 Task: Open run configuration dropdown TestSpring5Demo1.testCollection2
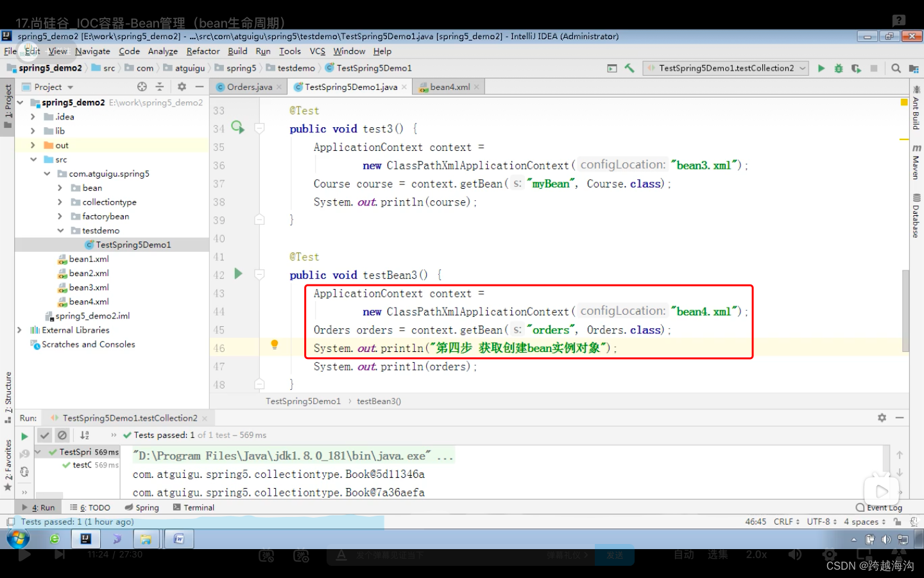tap(726, 68)
